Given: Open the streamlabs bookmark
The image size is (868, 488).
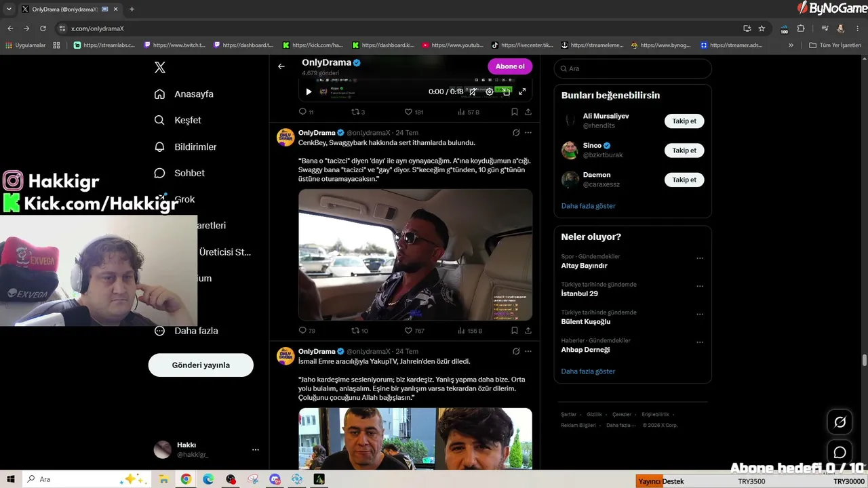Looking at the screenshot, I should 104,45.
